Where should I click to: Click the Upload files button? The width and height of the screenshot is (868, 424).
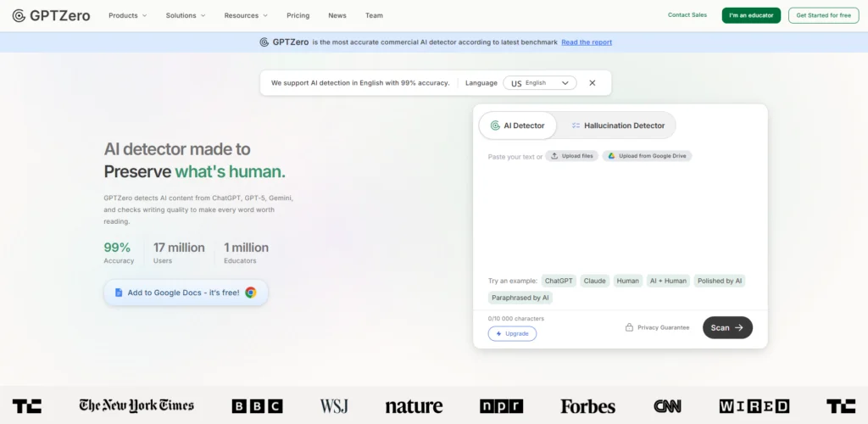click(x=572, y=156)
